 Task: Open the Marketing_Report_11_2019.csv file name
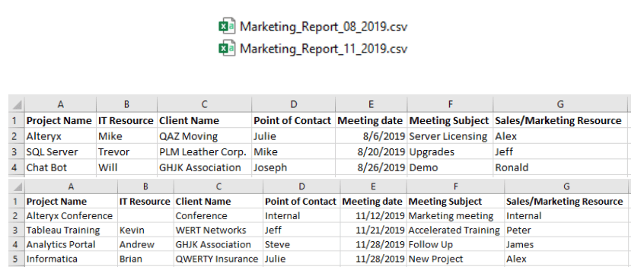tap(324, 49)
